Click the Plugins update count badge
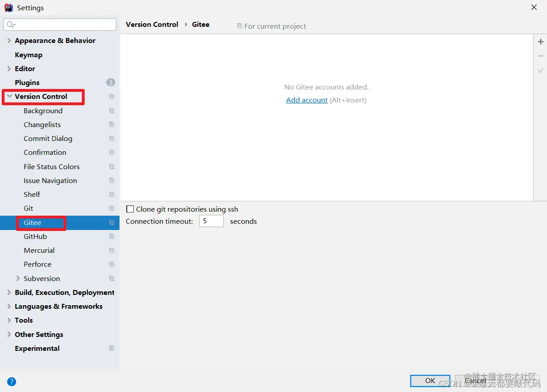The width and height of the screenshot is (547, 392). (111, 82)
